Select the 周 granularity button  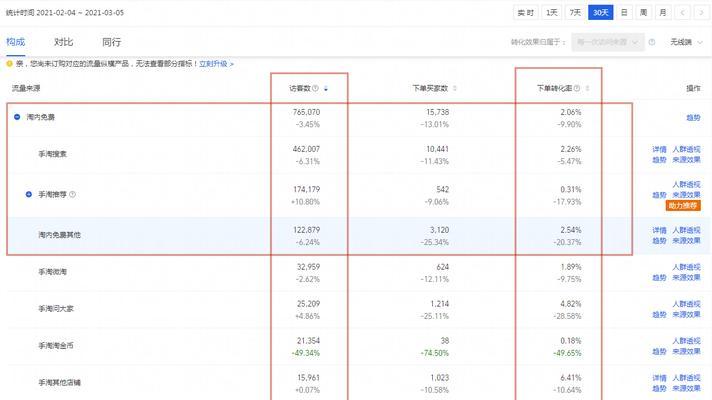[x=643, y=13]
